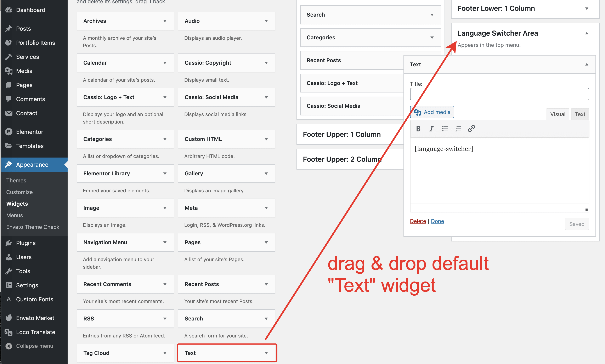Switch editor to the Visual tab

[x=557, y=114]
